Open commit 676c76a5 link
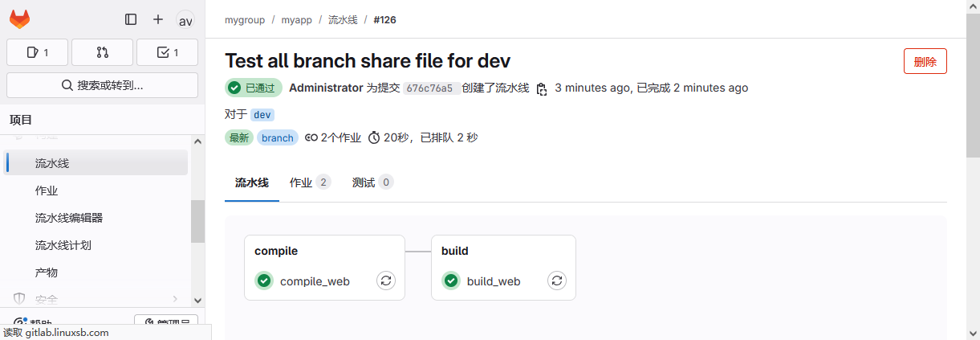 tap(429, 88)
